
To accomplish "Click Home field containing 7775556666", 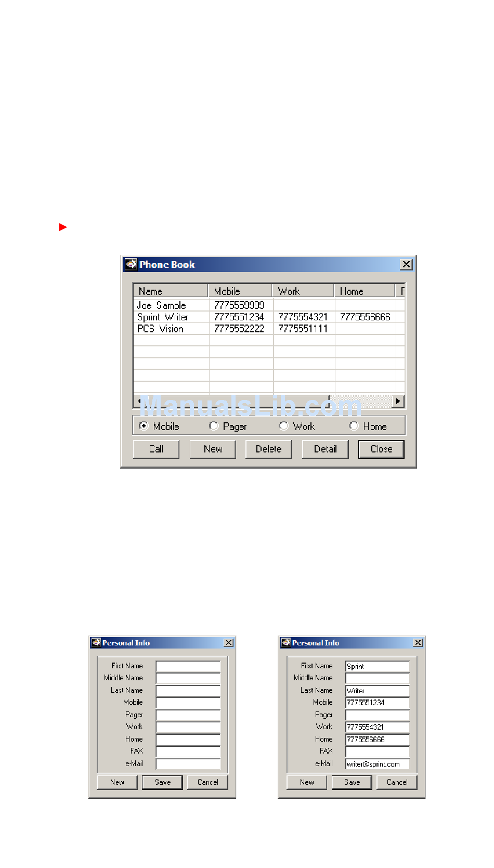I will pyautogui.click(x=378, y=740).
